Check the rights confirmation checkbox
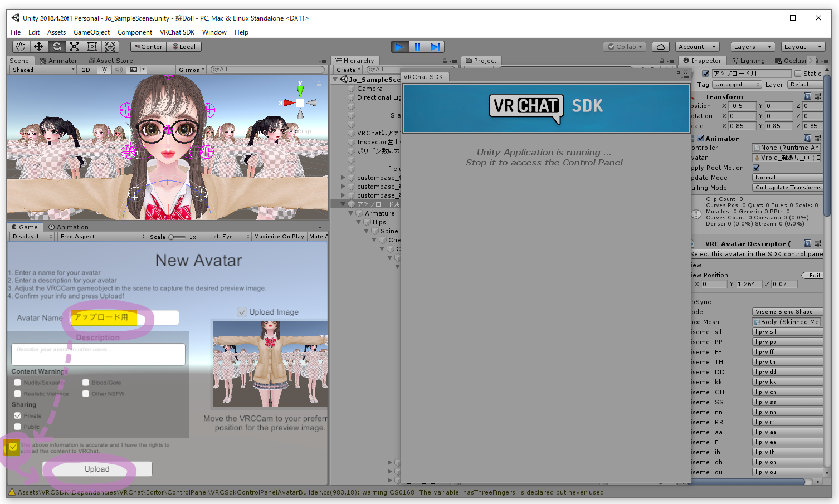Viewport: 839px width, 504px height. [13, 447]
